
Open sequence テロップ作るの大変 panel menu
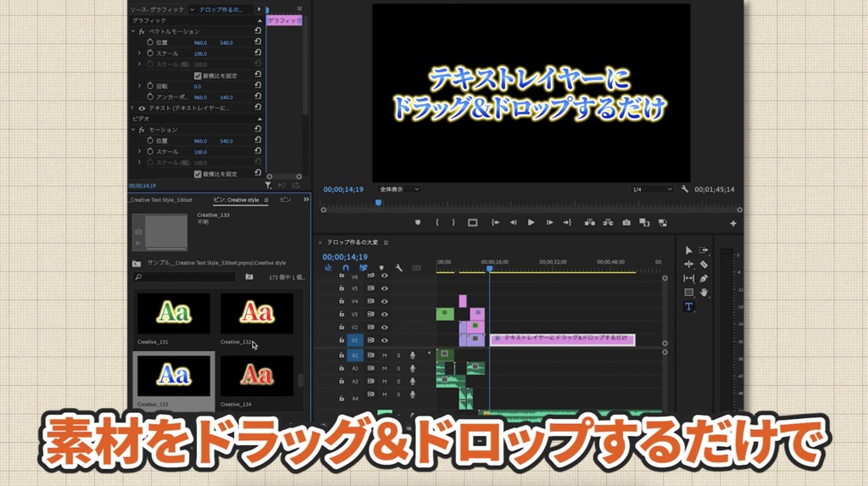point(386,243)
